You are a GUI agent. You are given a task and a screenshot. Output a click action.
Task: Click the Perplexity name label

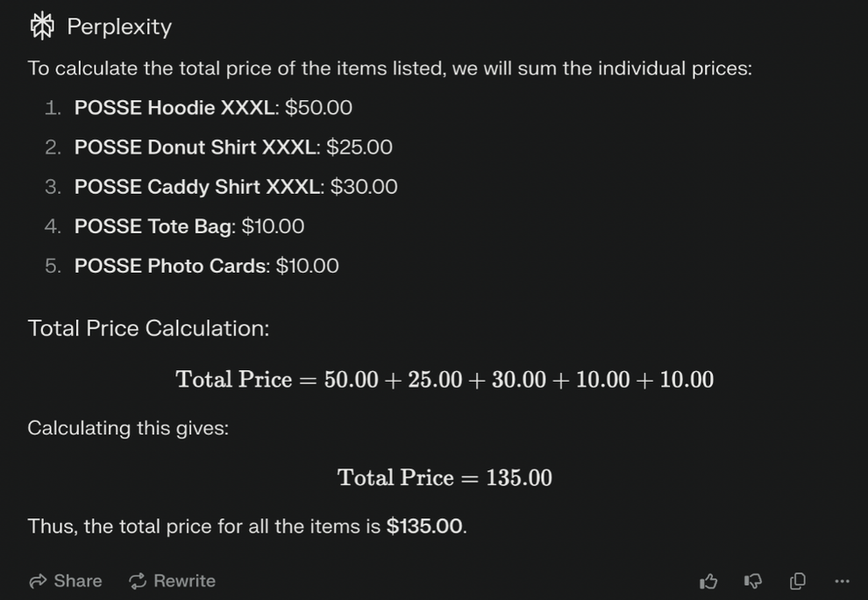(x=119, y=26)
